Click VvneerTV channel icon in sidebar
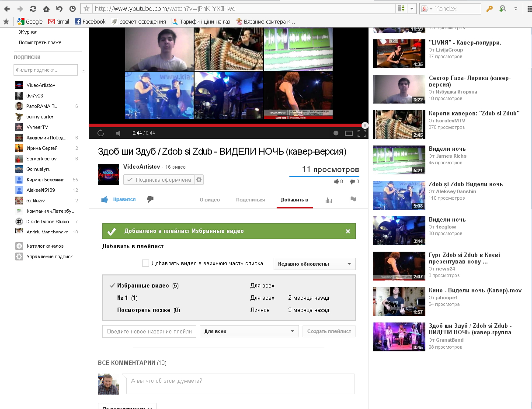This screenshot has height=409, width=532. coord(19,127)
